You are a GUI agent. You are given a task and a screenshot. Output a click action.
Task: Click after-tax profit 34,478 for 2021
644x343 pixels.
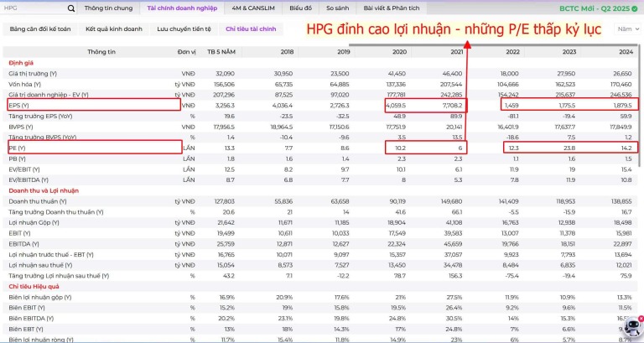click(x=452, y=265)
